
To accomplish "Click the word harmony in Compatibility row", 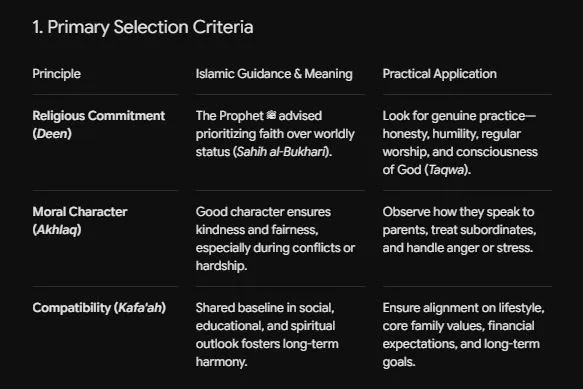I will point(219,362).
